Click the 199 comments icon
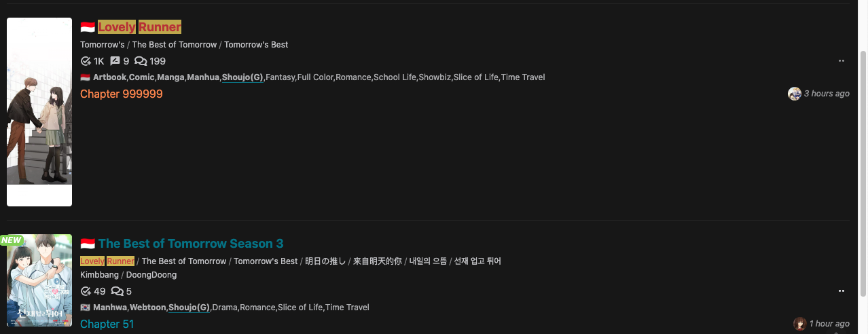Image resolution: width=868 pixels, height=334 pixels. [141, 61]
